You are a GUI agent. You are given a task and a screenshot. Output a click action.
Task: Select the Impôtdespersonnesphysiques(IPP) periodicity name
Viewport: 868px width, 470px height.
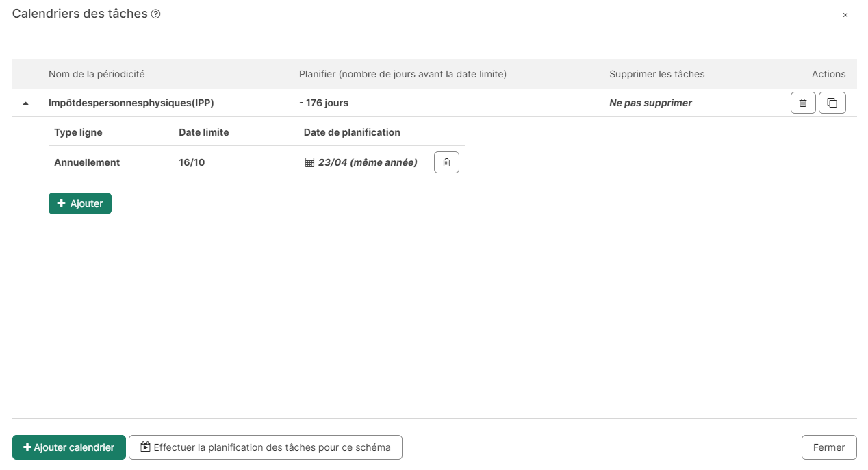(131, 103)
